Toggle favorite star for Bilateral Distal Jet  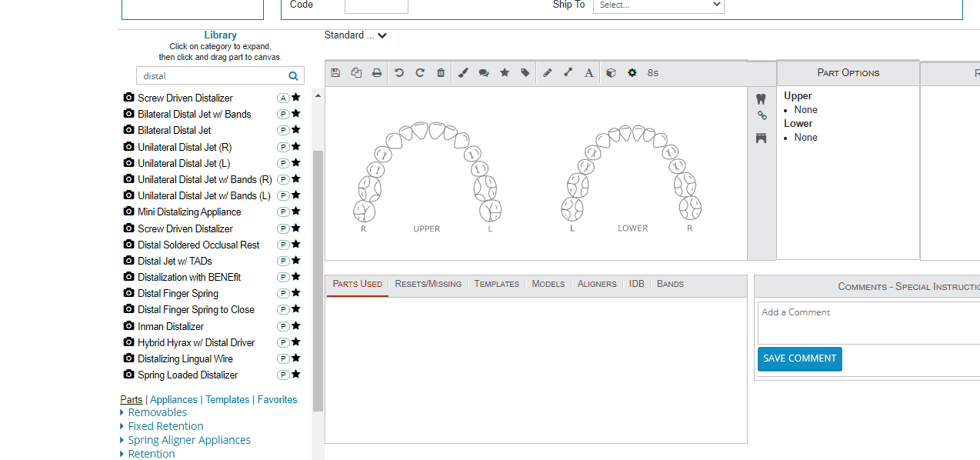pos(296,130)
